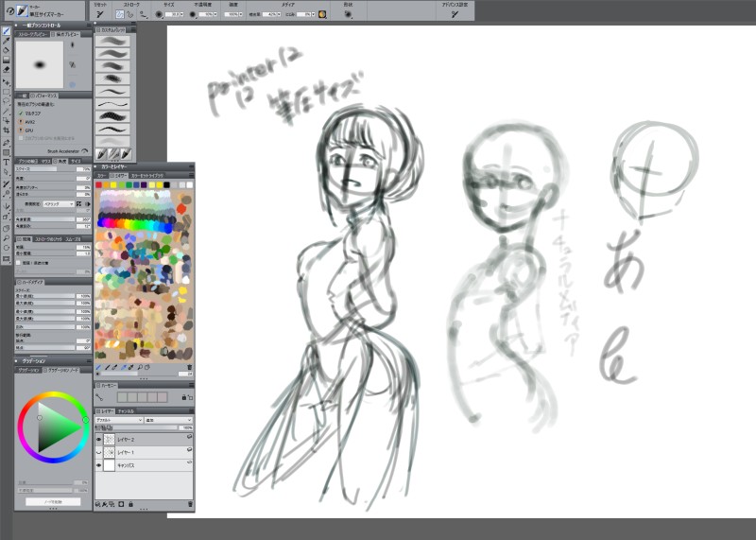Open the custom palette panel options menu

pos(133,30)
